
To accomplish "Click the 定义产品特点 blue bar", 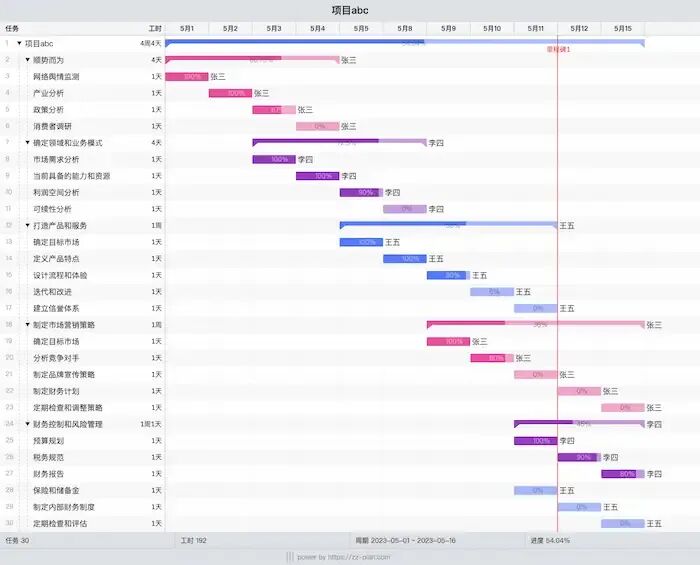I will tap(405, 259).
